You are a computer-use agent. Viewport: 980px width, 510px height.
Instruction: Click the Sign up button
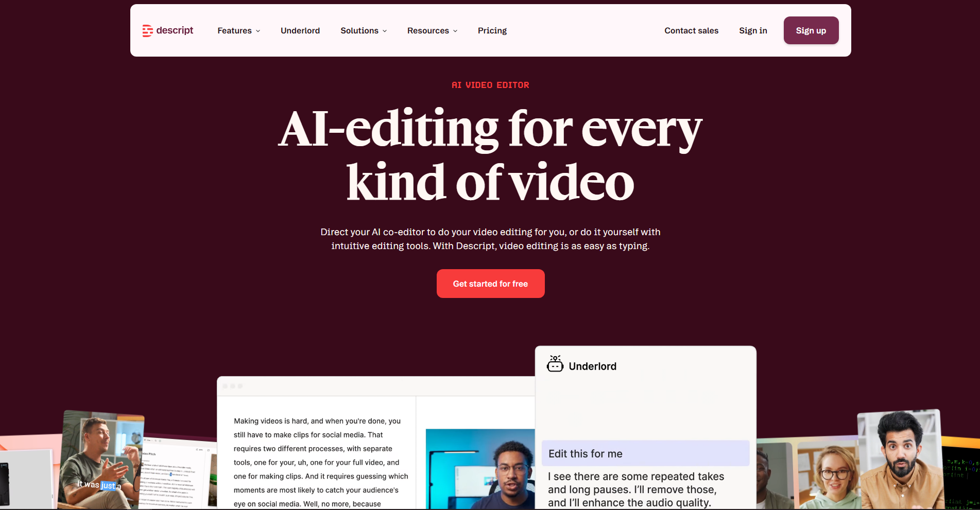pyautogui.click(x=811, y=30)
